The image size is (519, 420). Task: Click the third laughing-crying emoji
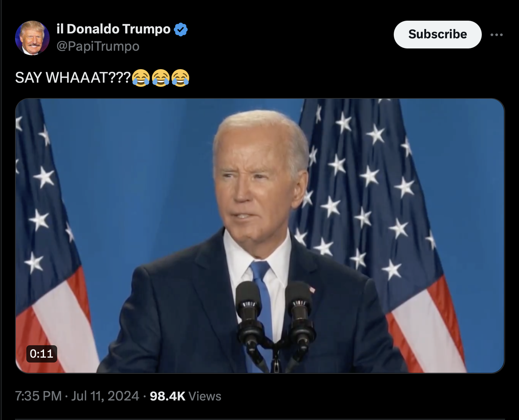pyautogui.click(x=180, y=78)
